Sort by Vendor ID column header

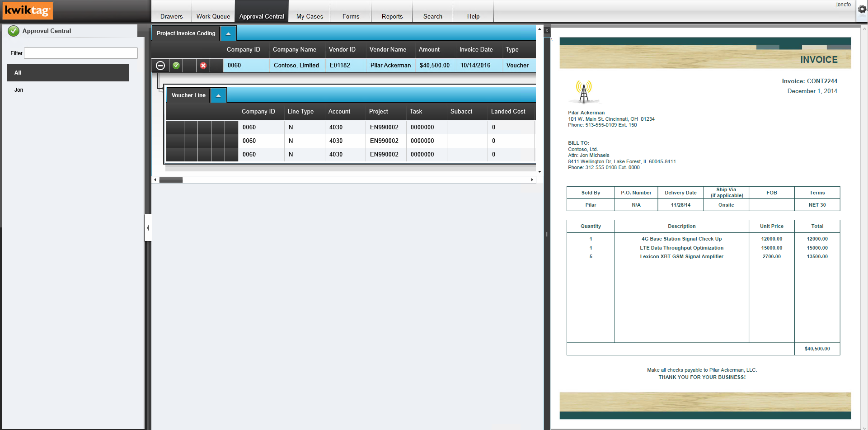click(x=342, y=50)
